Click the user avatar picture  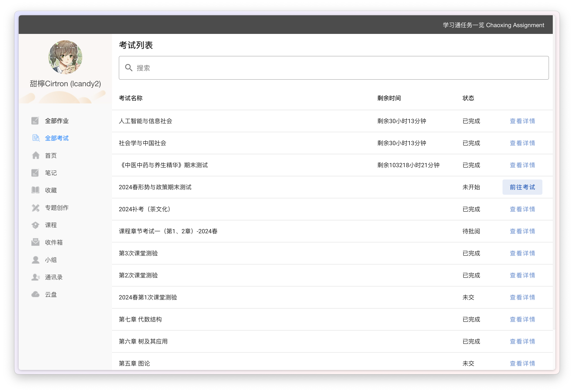click(65, 57)
